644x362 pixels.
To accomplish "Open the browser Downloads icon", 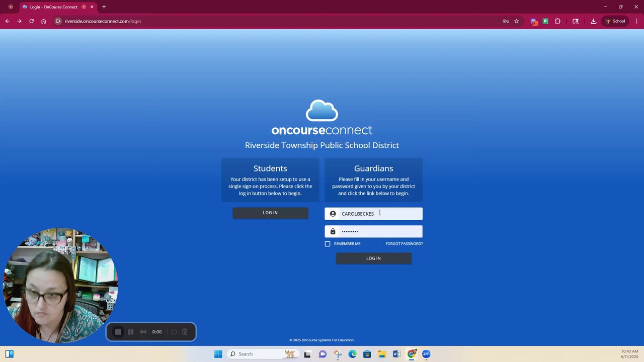I will (x=594, y=21).
